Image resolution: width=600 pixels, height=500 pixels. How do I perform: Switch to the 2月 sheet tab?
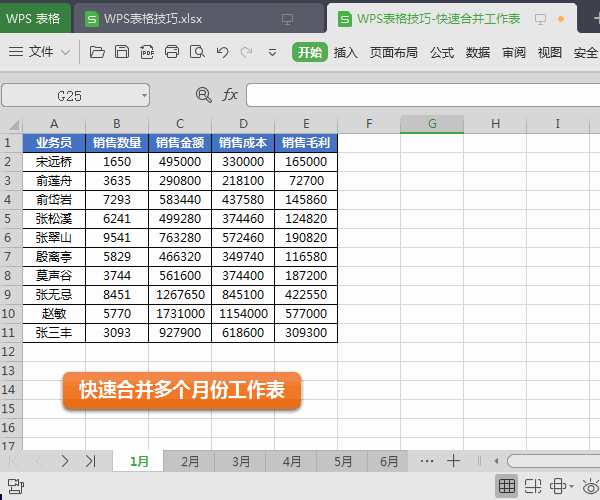tap(189, 461)
